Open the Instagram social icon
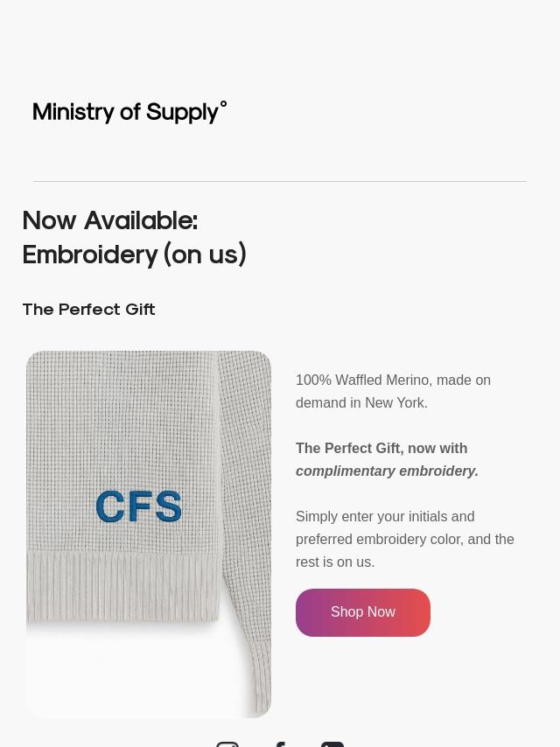Screen dimensions: 560x747 (227, 744)
